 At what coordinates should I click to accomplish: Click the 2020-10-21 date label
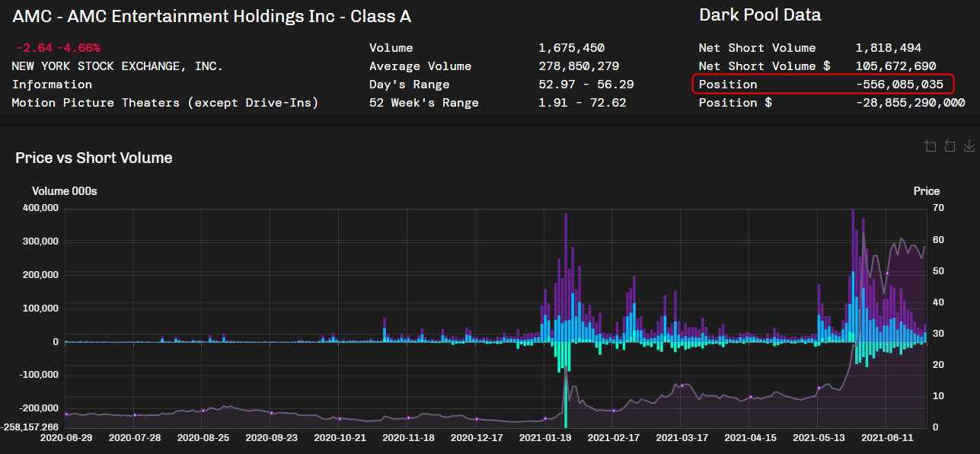tap(340, 438)
